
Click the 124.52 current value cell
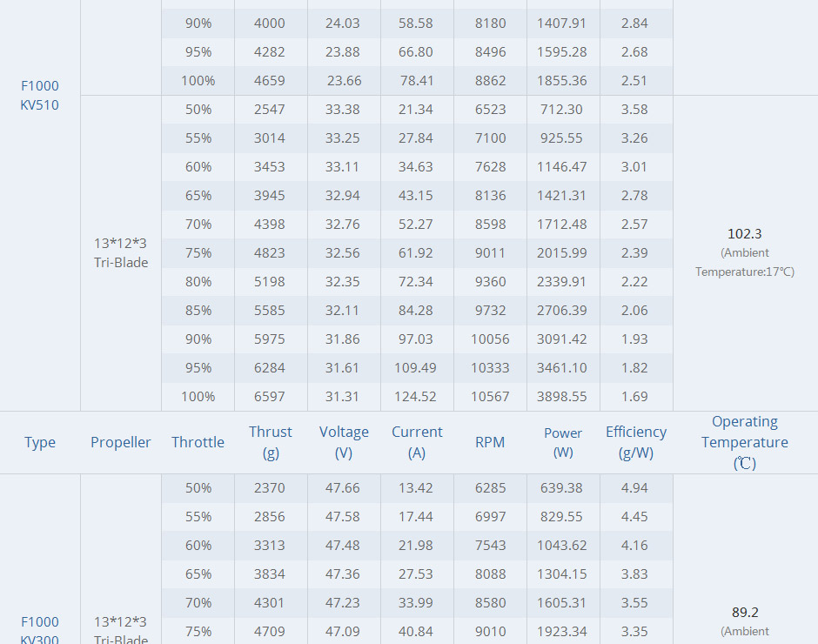tap(416, 396)
